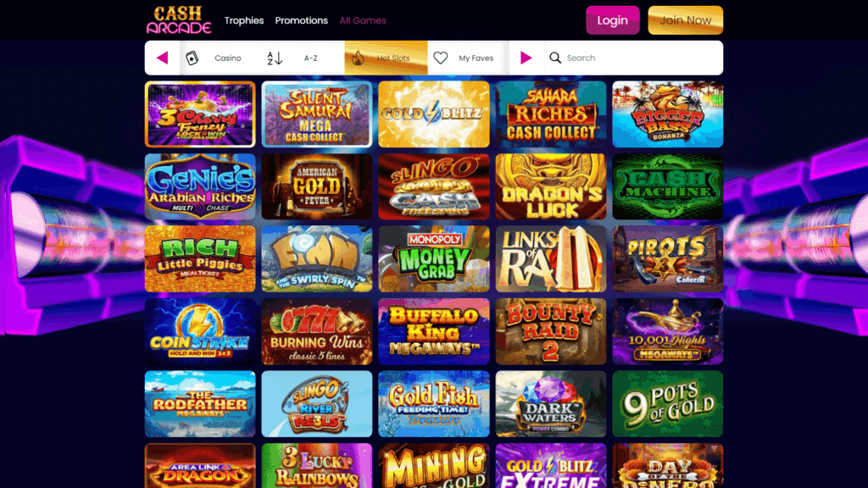Image resolution: width=868 pixels, height=488 pixels.
Task: Open the Buffalo King Megaways game
Action: 434,331
